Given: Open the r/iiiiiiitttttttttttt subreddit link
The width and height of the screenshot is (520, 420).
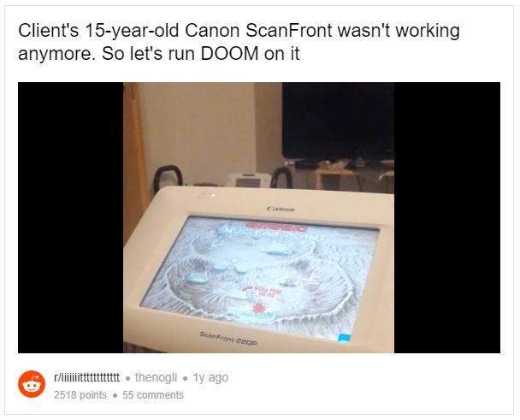Looking at the screenshot, I should tap(86, 377).
